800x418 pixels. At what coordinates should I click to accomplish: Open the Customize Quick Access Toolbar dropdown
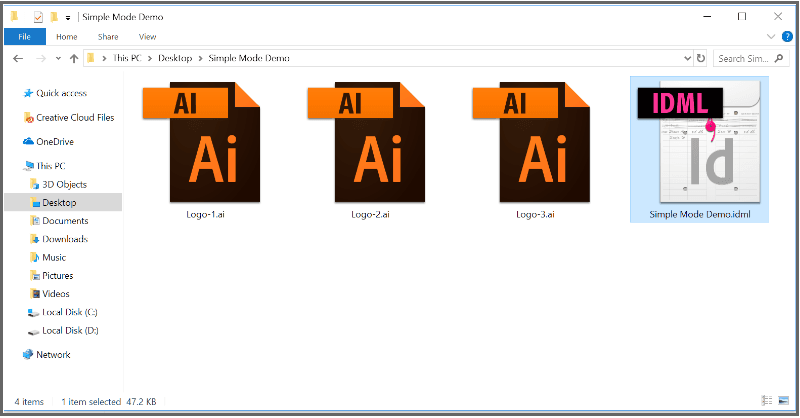tap(68, 18)
